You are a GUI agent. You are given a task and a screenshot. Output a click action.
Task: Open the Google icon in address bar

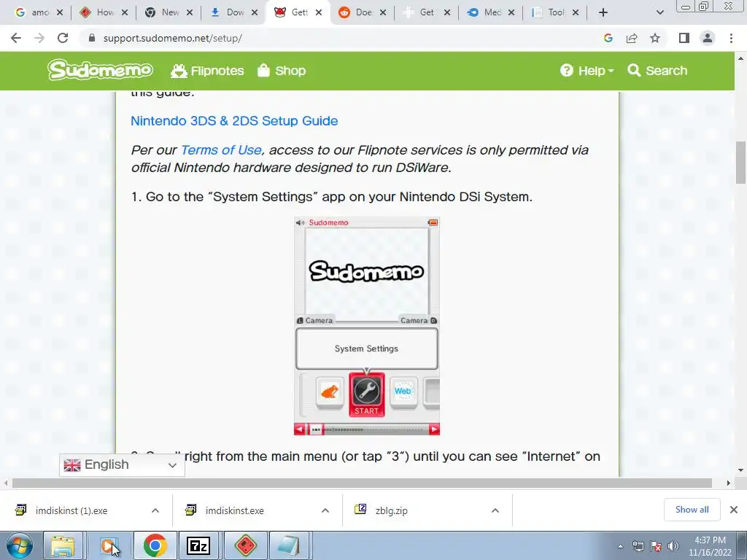pyautogui.click(x=608, y=38)
